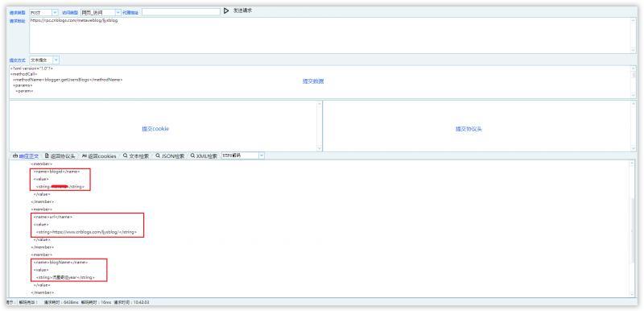Switch to the 返回cookies tab
Image resolution: width=644 pixels, height=311 pixels.
pos(98,156)
